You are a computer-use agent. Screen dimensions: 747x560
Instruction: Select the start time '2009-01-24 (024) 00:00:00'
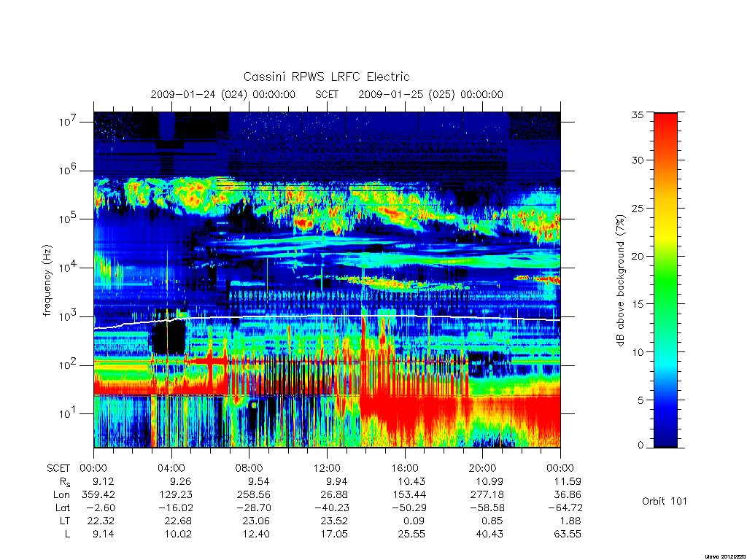(x=223, y=94)
